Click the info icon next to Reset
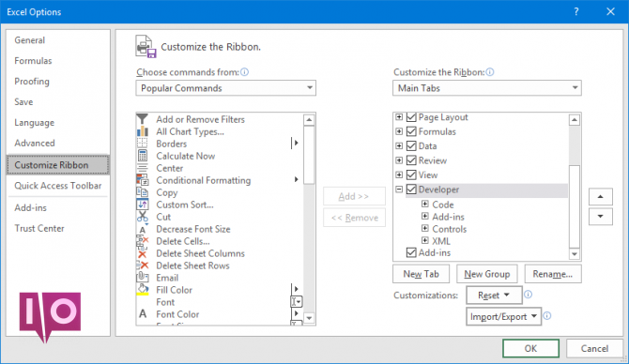 click(529, 295)
